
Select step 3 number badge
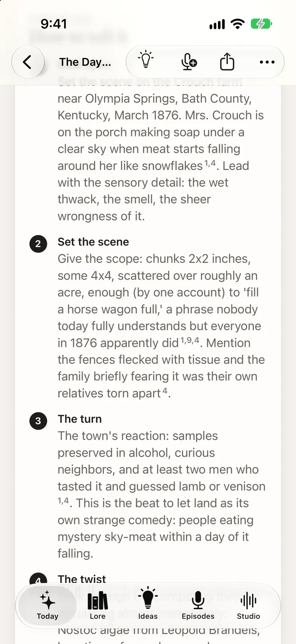coord(38,421)
